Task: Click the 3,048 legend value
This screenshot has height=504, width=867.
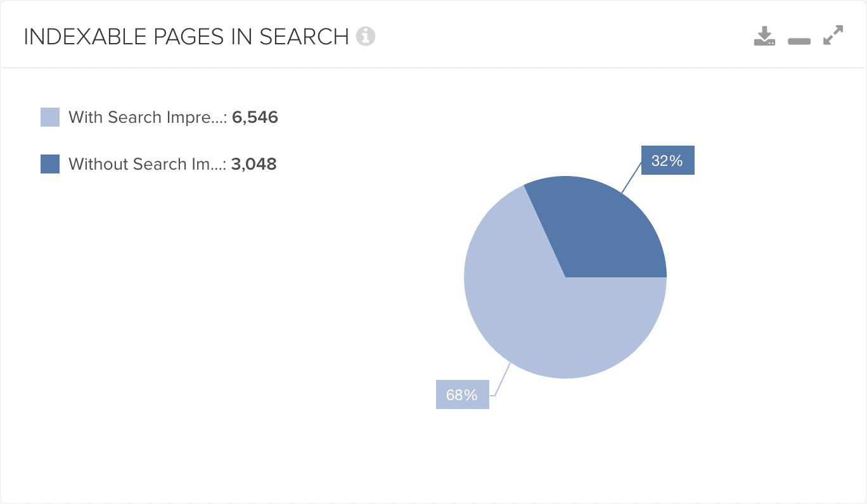Action: [254, 164]
